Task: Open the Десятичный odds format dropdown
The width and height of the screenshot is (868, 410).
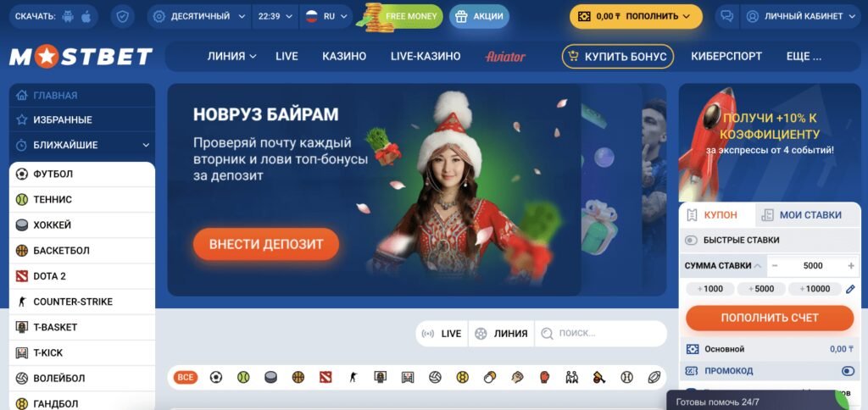Action: tap(199, 17)
